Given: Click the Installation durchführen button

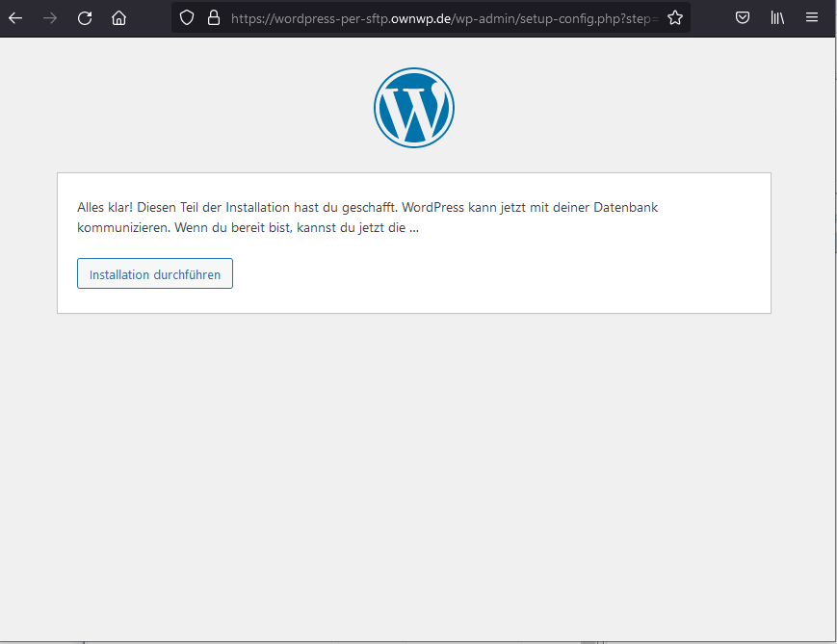Looking at the screenshot, I should [155, 273].
